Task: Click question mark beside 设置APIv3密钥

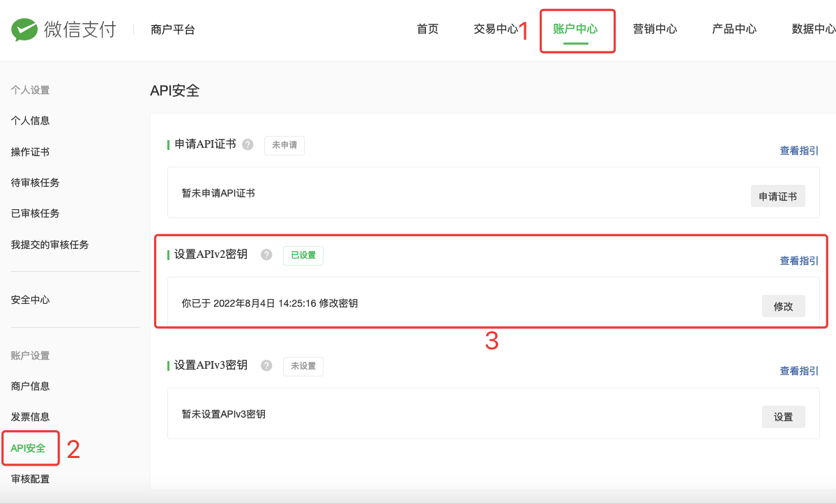Action: (266, 365)
